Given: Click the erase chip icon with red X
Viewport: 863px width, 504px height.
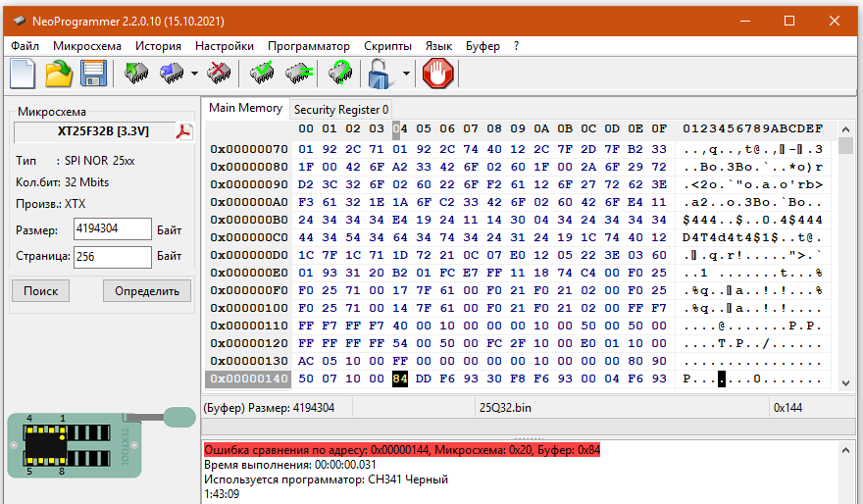Looking at the screenshot, I should point(220,74).
